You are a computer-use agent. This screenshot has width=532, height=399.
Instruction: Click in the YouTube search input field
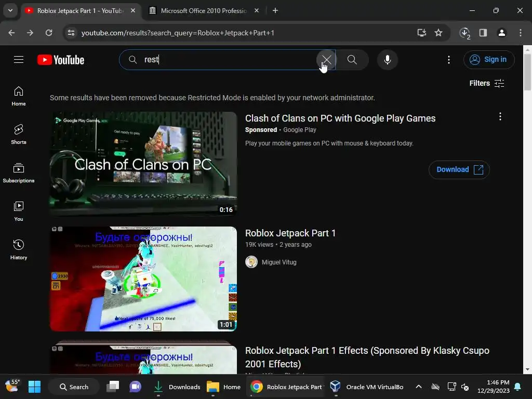pos(228,60)
